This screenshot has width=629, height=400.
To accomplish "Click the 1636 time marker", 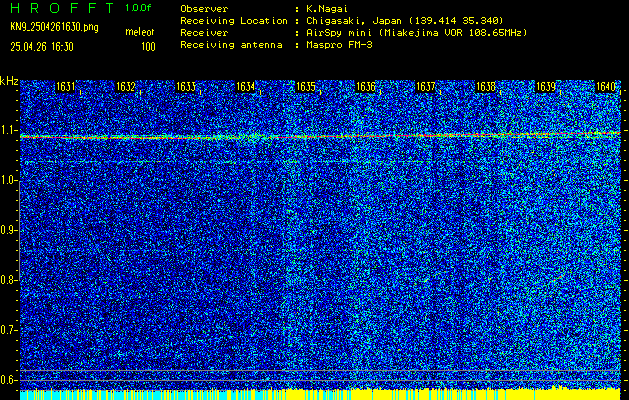I will click(x=365, y=87).
